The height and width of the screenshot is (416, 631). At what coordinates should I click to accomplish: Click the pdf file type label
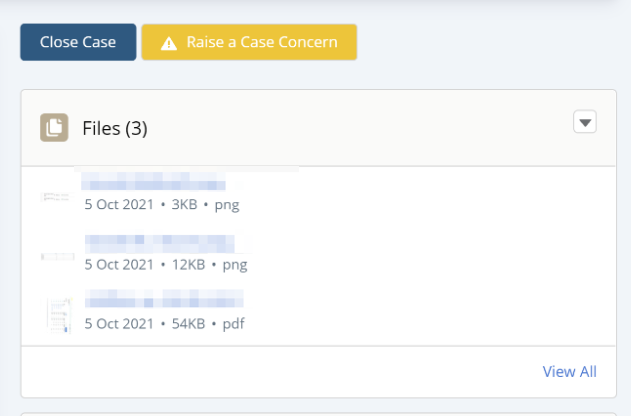click(233, 324)
